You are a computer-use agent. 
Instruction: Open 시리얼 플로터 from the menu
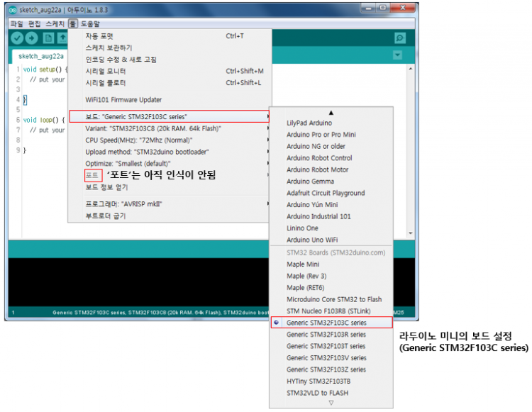[170, 83]
